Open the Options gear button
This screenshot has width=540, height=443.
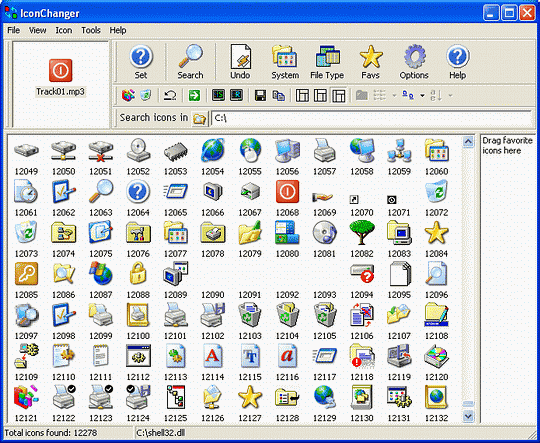pos(414,63)
